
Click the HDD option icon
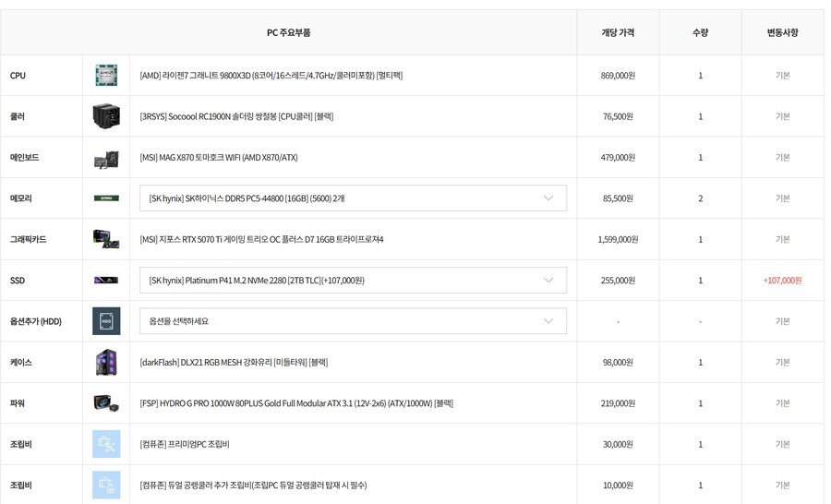106,321
